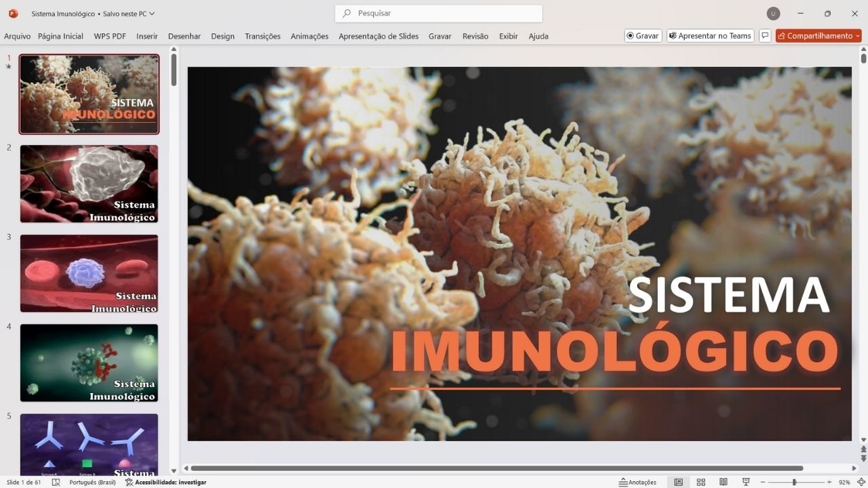Click the 92% zoom level
868x488 pixels.
pos(844,482)
